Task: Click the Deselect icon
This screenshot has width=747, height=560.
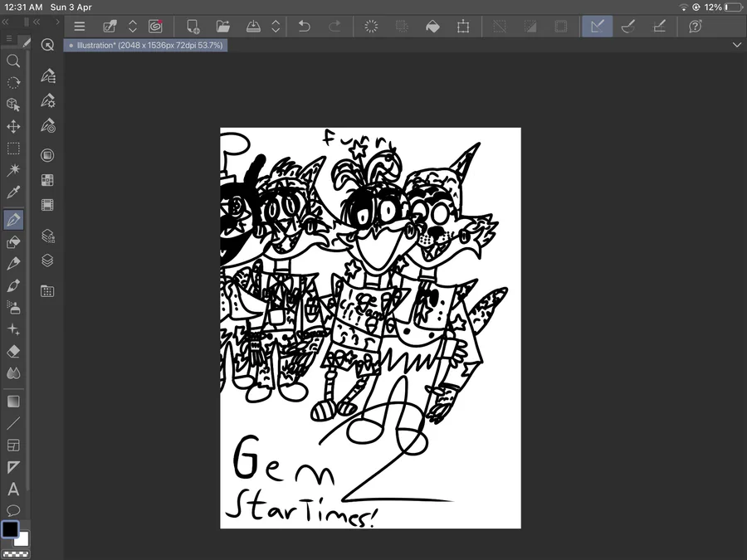Action: [x=500, y=27]
